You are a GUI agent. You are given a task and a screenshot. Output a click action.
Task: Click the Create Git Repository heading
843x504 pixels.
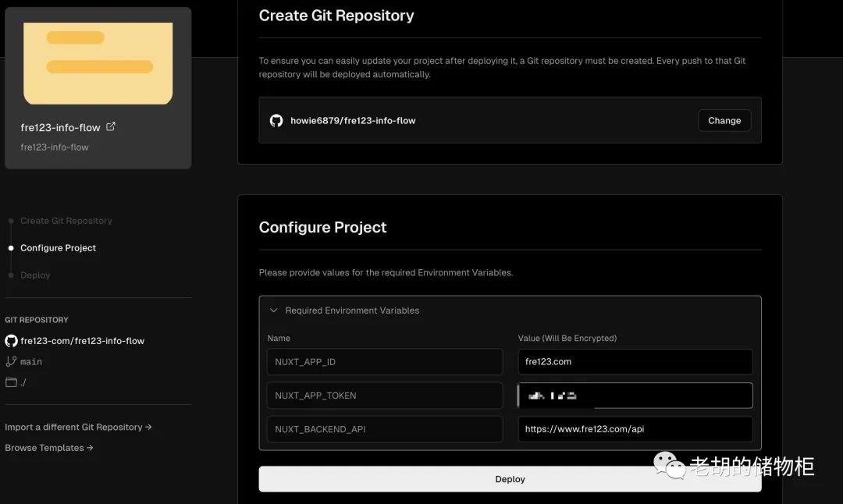(x=336, y=16)
